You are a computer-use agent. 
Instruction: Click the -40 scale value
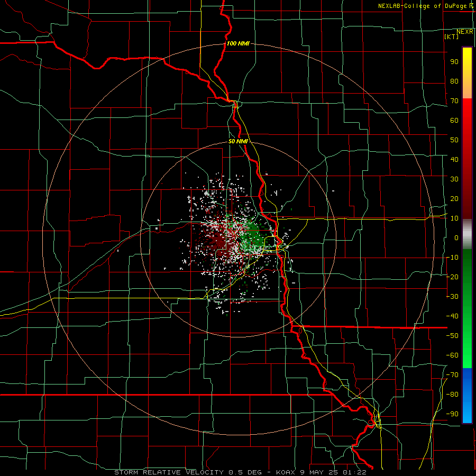pos(452,316)
